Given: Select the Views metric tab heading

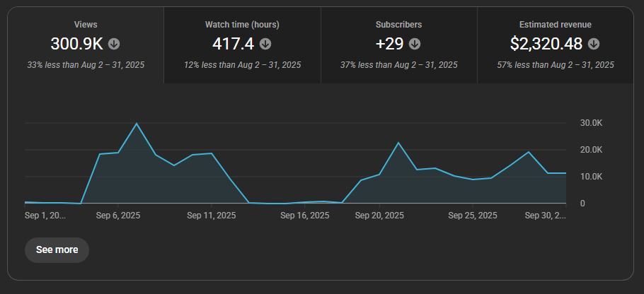Looking at the screenshot, I should point(86,25).
